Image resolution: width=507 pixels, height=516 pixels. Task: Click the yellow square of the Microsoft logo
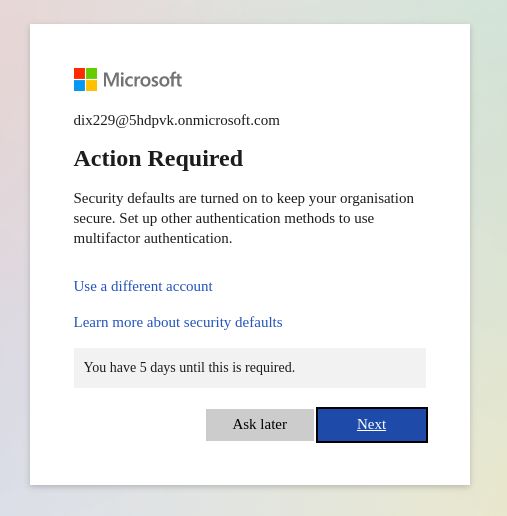(91, 85)
